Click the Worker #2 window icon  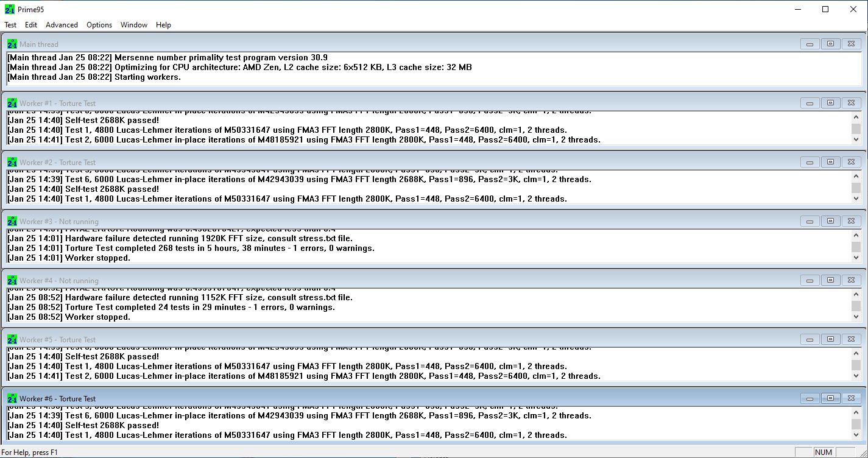(12, 162)
